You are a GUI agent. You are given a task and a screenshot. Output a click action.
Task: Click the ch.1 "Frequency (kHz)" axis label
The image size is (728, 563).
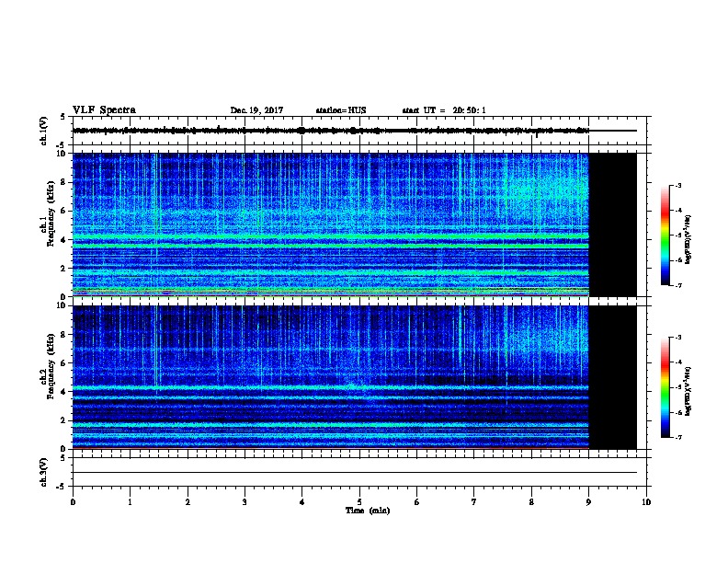(x=51, y=213)
